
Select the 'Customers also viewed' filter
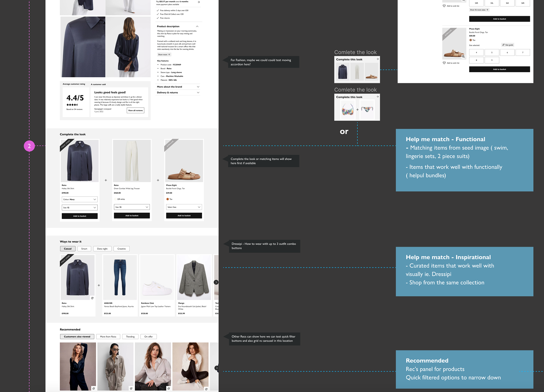[x=77, y=336]
